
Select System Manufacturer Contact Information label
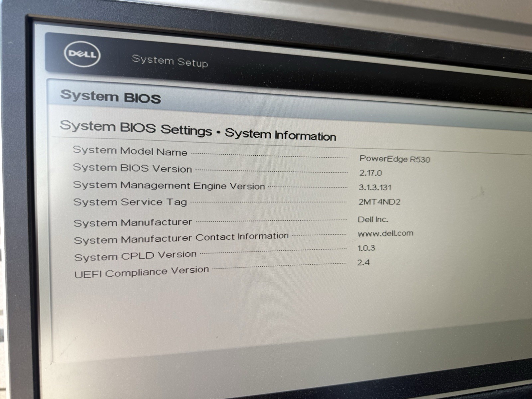click(181, 238)
